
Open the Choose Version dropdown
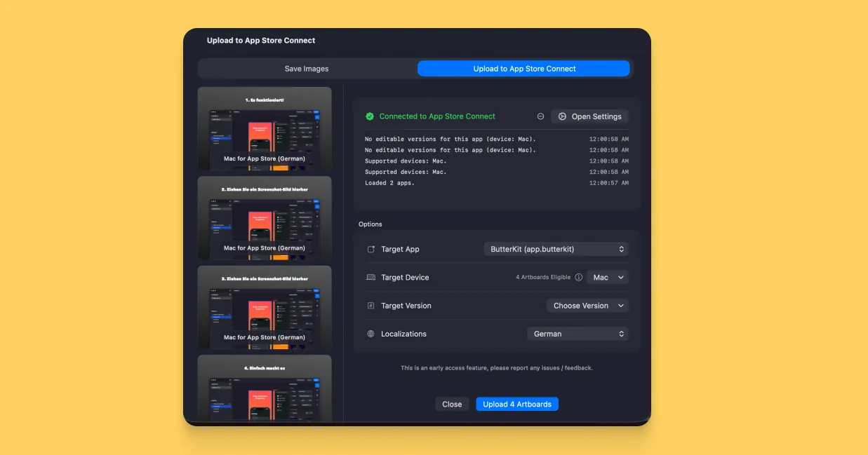coord(588,306)
